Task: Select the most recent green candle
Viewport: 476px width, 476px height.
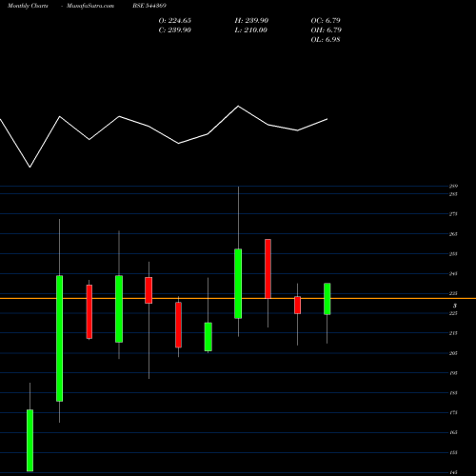Action: coord(327,299)
